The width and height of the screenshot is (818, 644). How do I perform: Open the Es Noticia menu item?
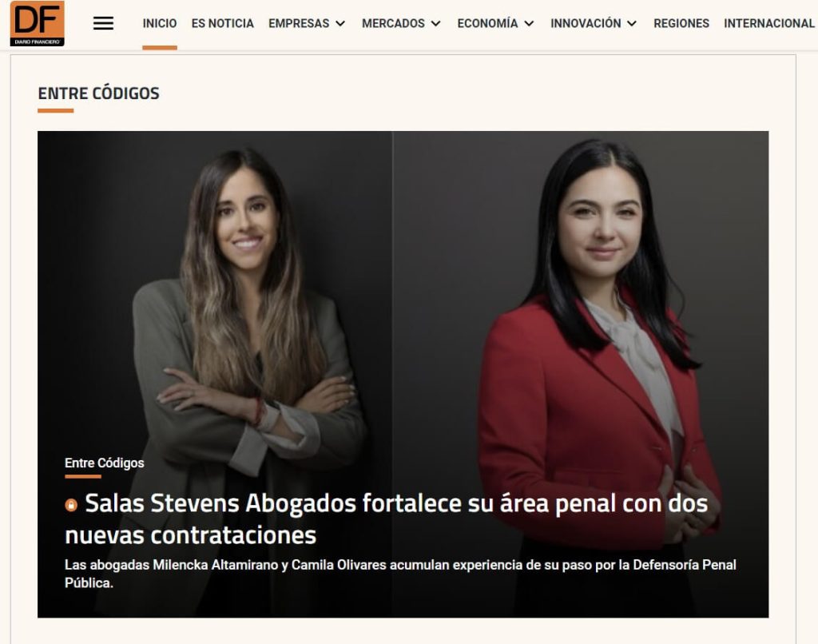[x=223, y=23]
